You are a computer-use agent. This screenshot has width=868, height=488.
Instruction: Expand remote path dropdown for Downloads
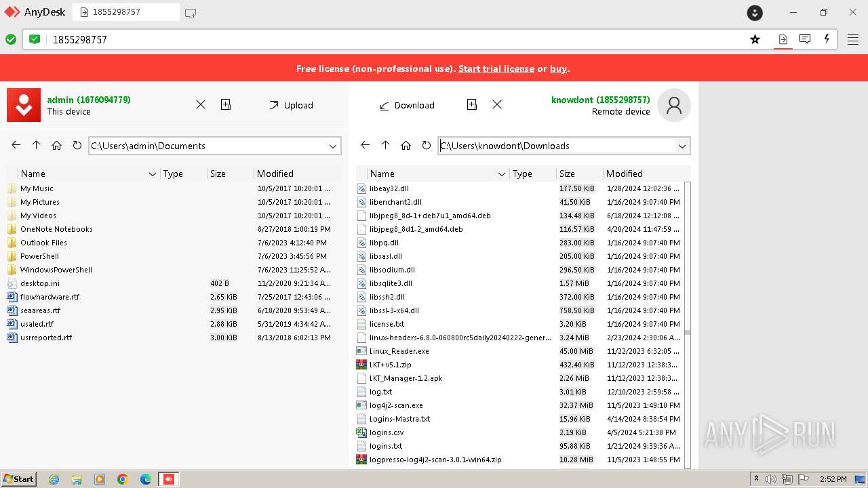tap(682, 146)
